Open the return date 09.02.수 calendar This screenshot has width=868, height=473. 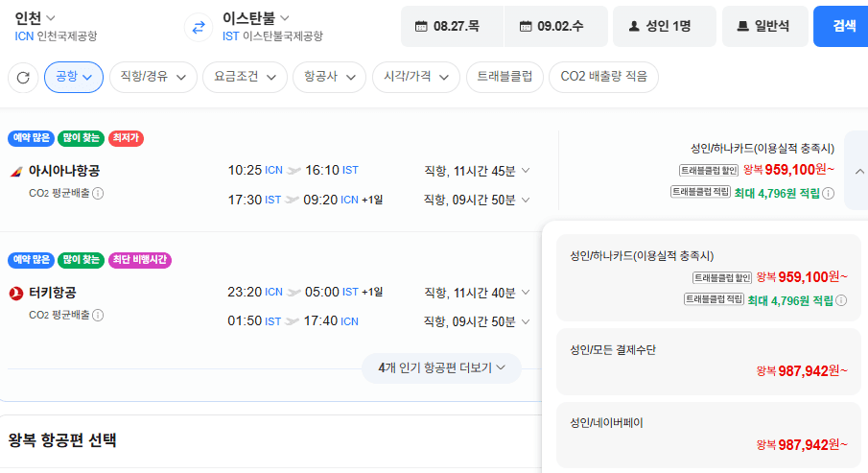555,26
